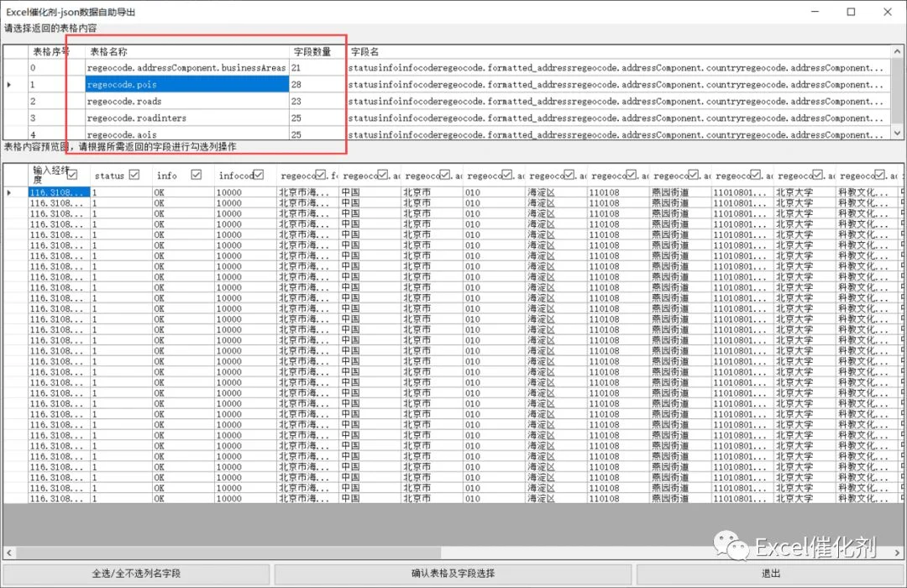Screen dimensions: 907x588
Task: Click right arrow of horizontal scrollbar
Action: pyautogui.click(x=897, y=554)
